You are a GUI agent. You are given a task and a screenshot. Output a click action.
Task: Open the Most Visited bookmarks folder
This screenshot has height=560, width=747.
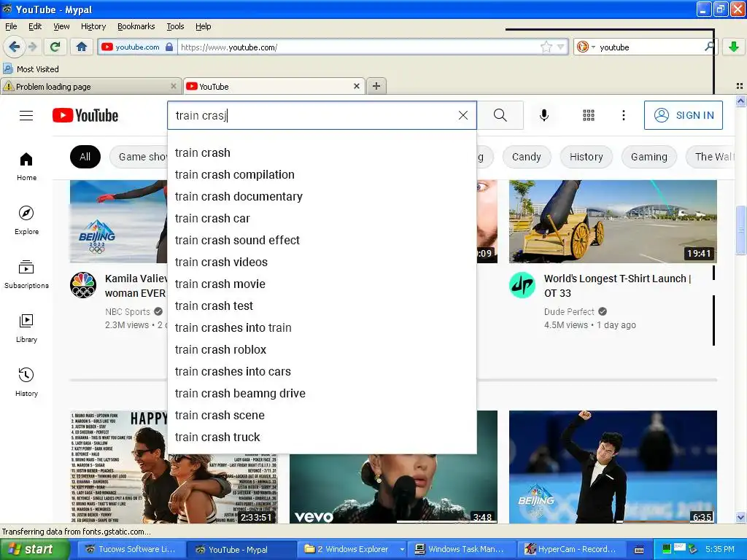click(31, 69)
